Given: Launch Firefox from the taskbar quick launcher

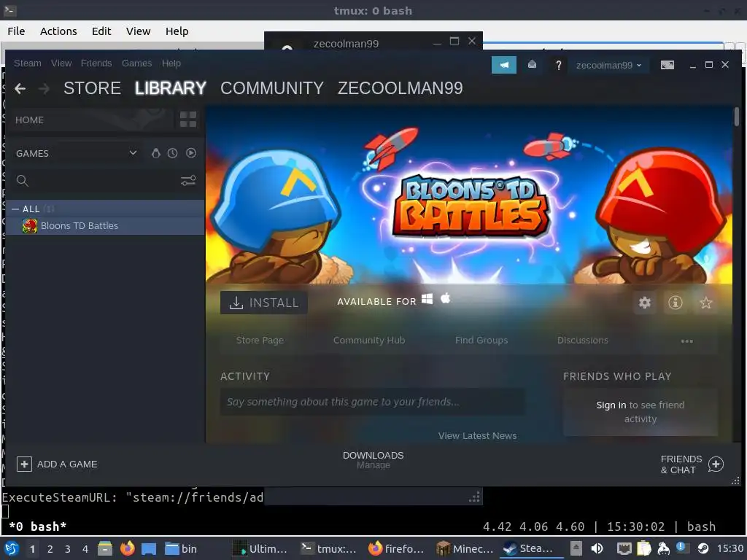Looking at the screenshot, I should [x=127, y=548].
